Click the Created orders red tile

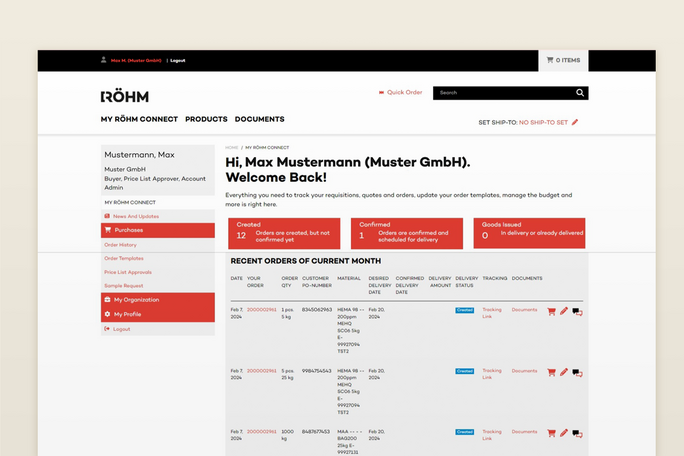284,233
